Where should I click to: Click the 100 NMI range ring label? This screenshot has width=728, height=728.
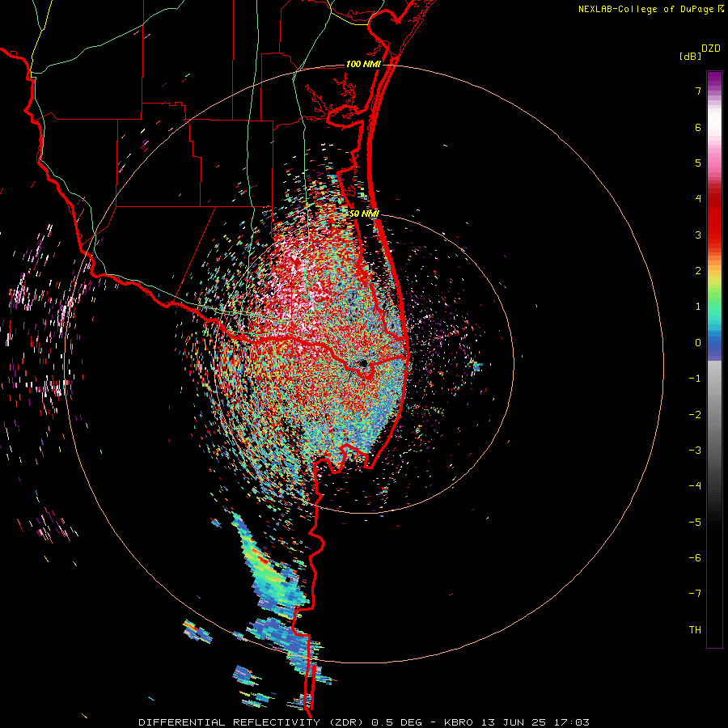363,64
